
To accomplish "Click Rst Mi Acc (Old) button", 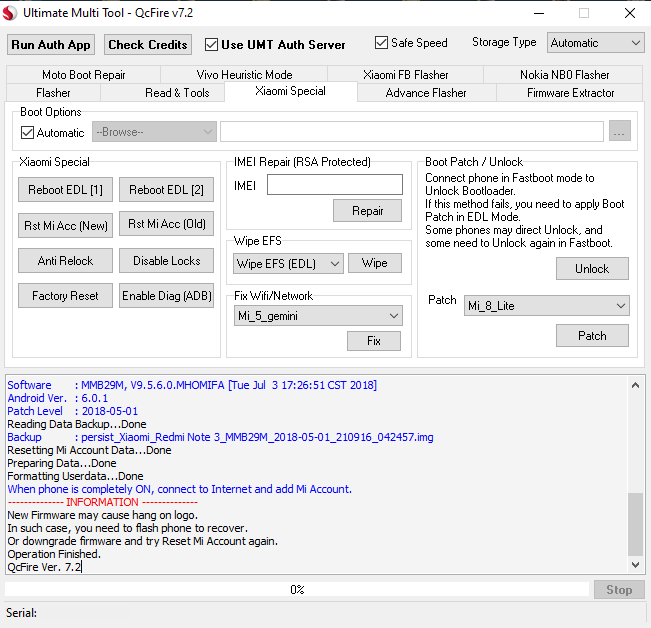I will [166, 224].
